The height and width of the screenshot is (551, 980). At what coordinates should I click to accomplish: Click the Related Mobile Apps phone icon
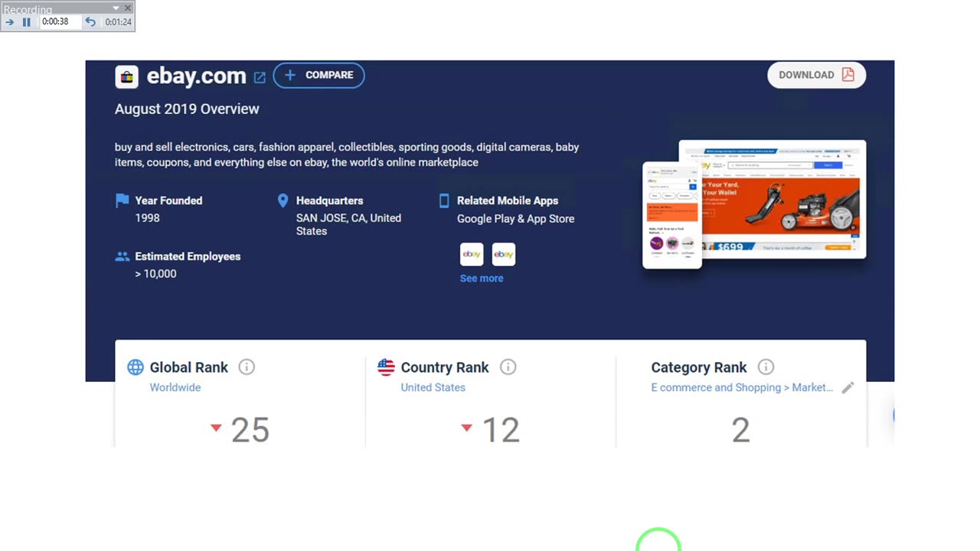click(x=444, y=201)
